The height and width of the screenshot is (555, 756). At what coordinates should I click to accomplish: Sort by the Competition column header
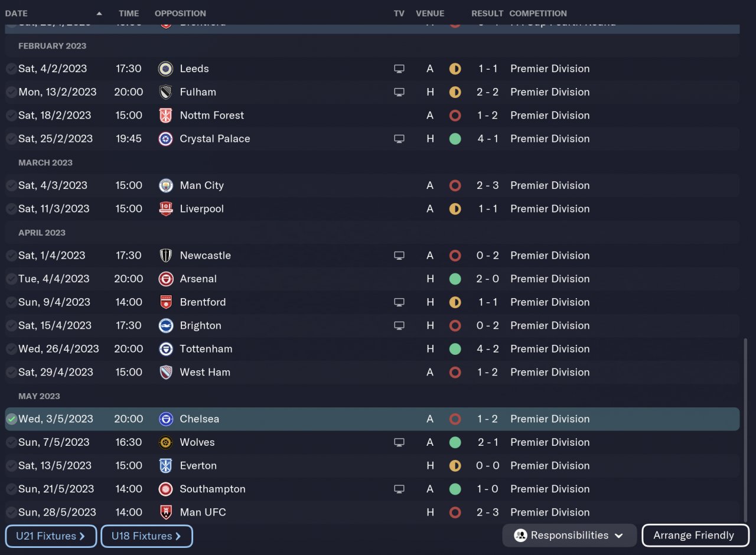point(537,13)
